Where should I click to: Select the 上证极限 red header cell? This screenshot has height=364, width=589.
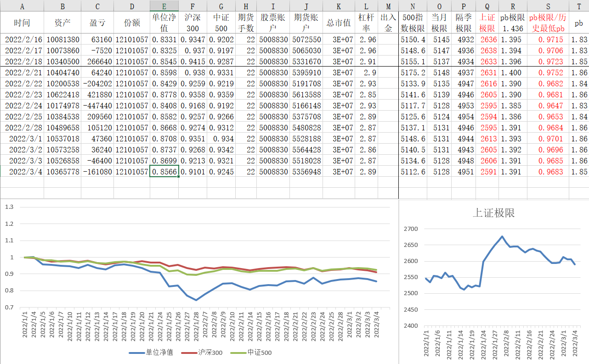pos(487,22)
